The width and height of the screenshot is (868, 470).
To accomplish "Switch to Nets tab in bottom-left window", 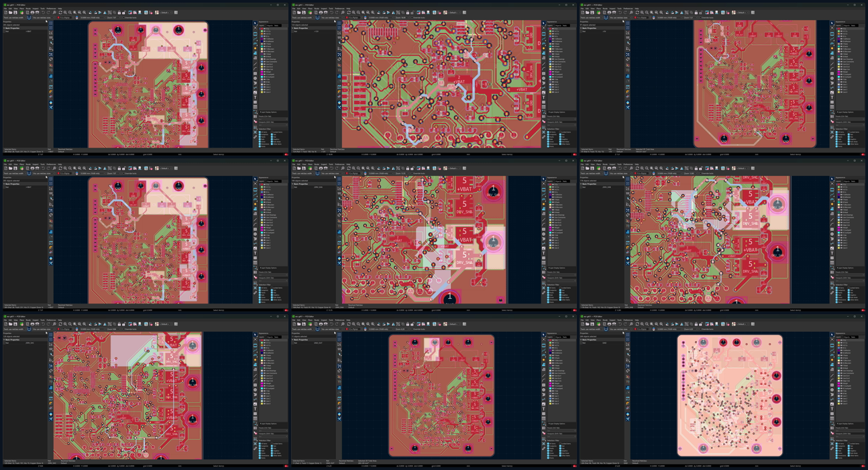I will point(276,337).
